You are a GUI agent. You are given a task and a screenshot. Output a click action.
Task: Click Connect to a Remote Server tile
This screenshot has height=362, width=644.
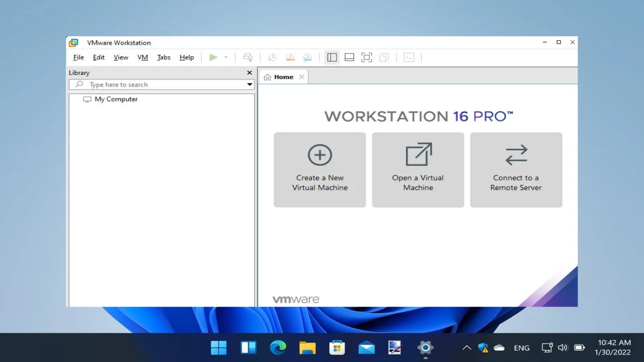point(516,170)
